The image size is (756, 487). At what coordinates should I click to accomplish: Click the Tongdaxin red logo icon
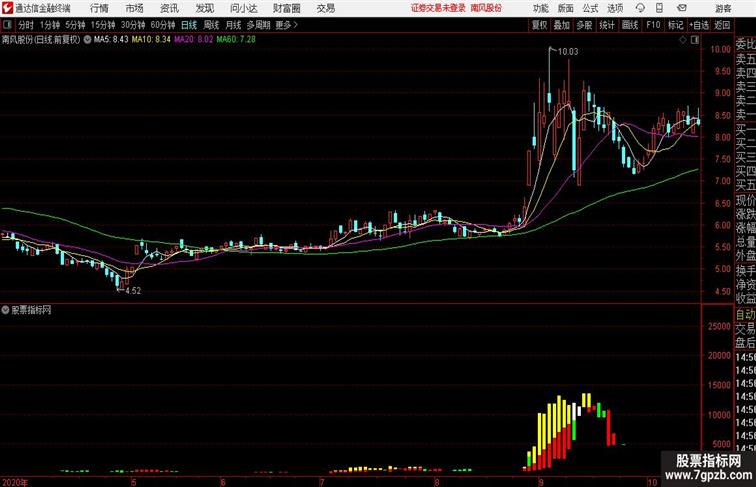(x=8, y=8)
